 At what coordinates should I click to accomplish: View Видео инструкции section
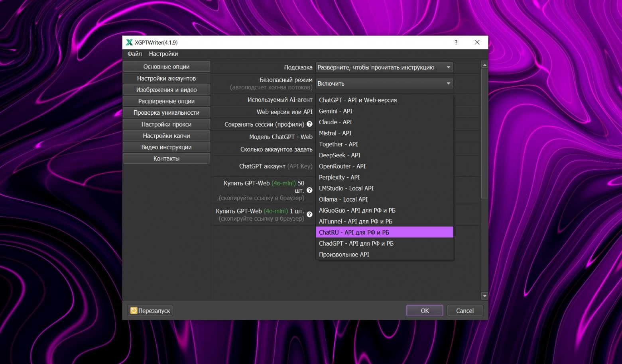pyautogui.click(x=166, y=147)
